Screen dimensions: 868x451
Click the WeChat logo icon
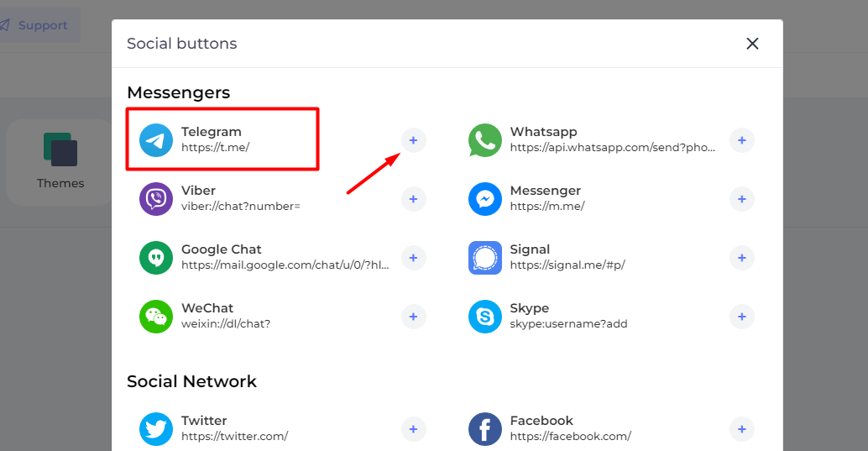click(156, 317)
